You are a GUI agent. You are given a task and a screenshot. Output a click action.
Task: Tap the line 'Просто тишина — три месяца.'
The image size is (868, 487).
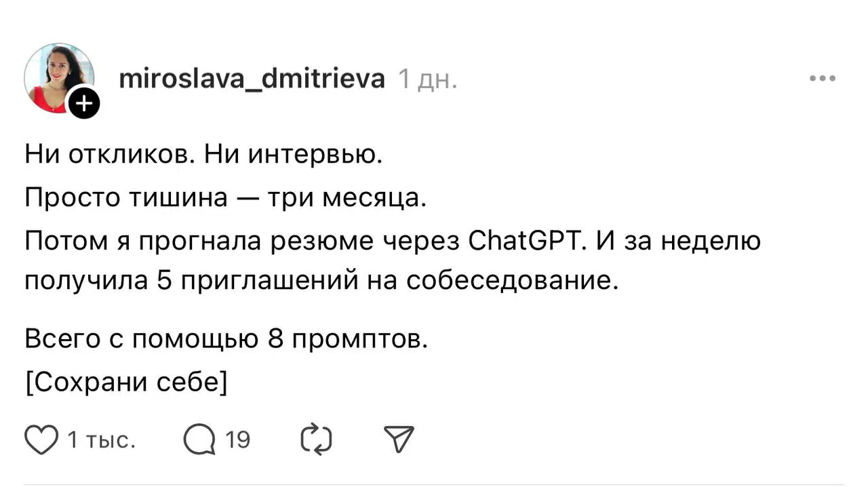225,197
